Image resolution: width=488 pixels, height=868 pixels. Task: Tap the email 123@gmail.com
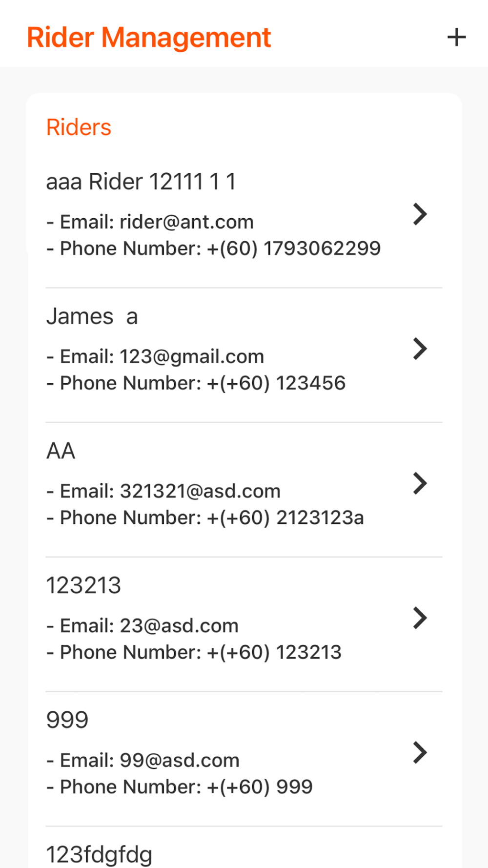coord(192,357)
